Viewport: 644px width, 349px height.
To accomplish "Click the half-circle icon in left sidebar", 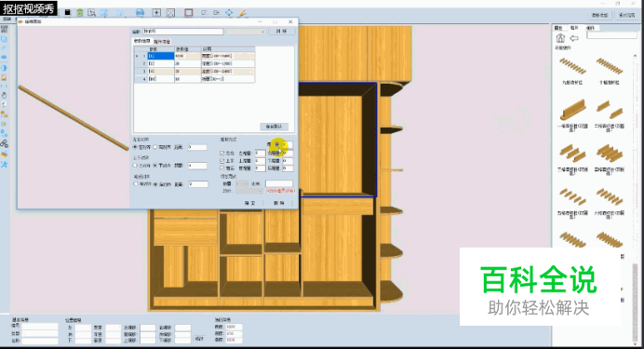I will pos(4,68).
